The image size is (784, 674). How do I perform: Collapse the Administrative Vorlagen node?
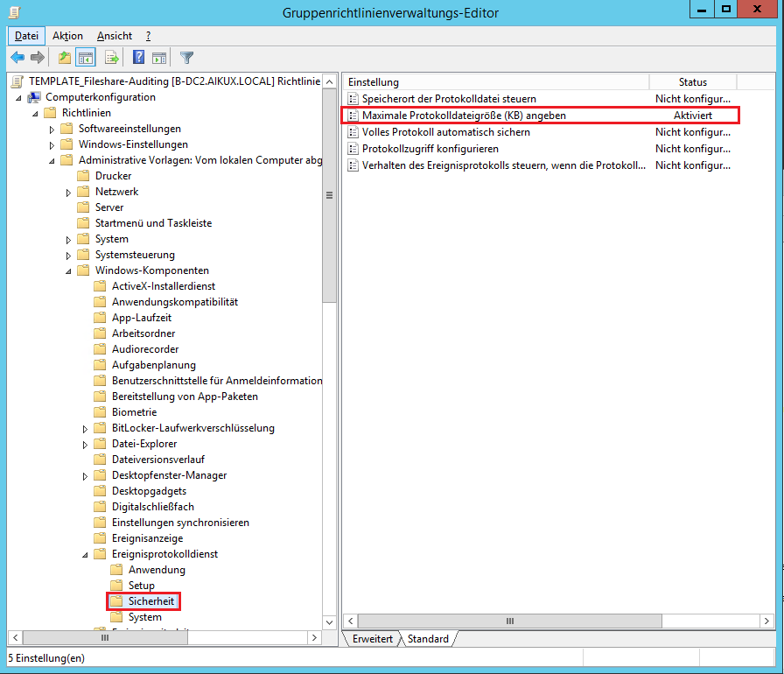[x=52, y=161]
